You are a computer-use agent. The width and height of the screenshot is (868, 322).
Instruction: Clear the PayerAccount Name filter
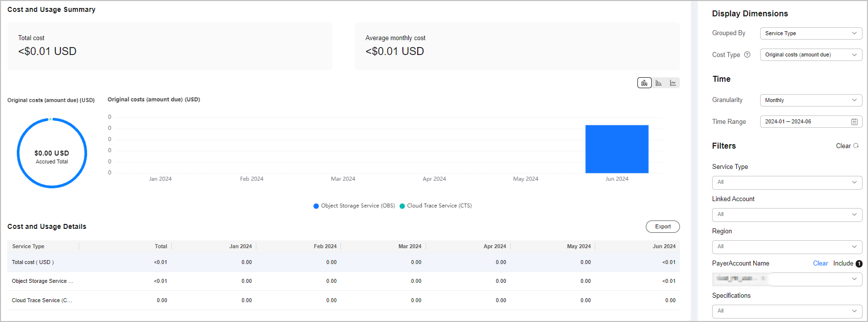pos(820,264)
